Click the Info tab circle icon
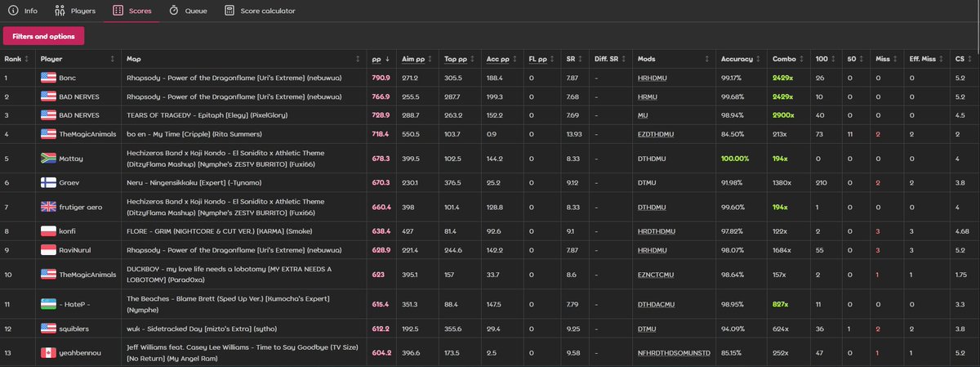The width and height of the screenshot is (980, 367). pyautogui.click(x=14, y=11)
